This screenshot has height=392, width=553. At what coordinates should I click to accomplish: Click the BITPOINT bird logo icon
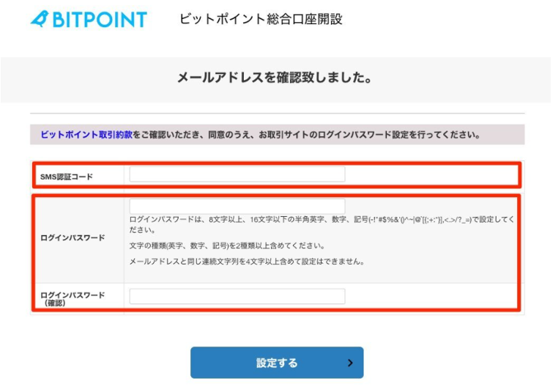[x=40, y=20]
